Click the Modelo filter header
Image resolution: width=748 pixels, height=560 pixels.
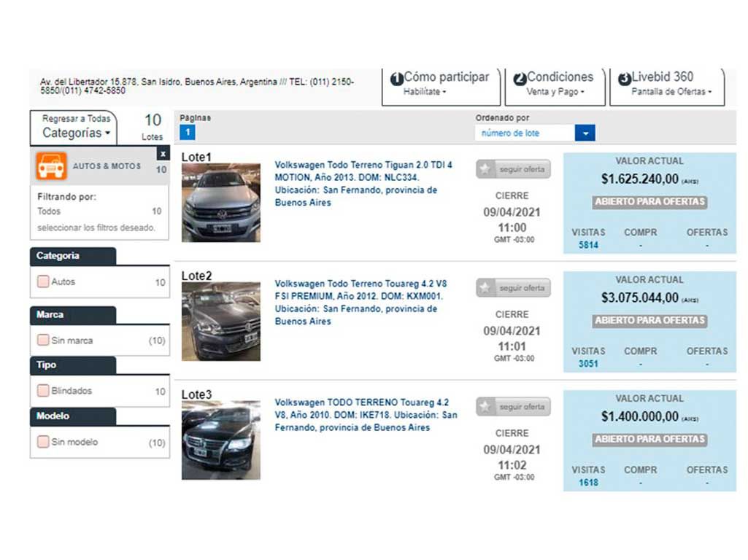(73, 416)
